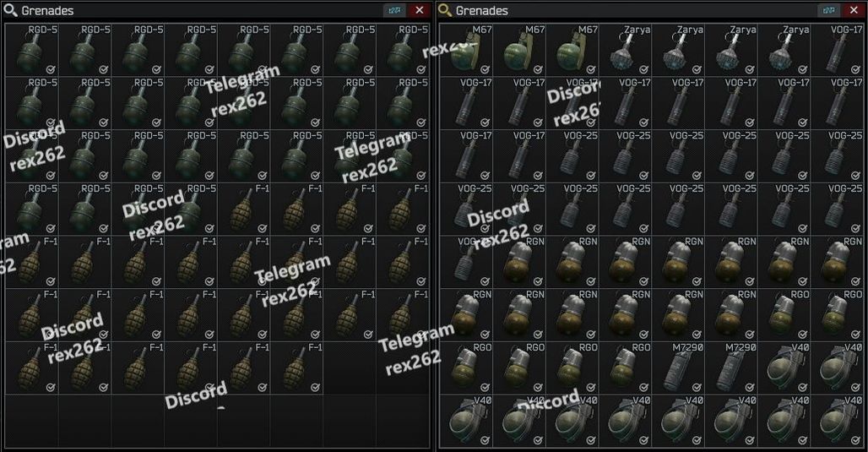Viewport: 868px width, 452px height.
Task: Close the left Grenades container window
Action: pos(419,10)
